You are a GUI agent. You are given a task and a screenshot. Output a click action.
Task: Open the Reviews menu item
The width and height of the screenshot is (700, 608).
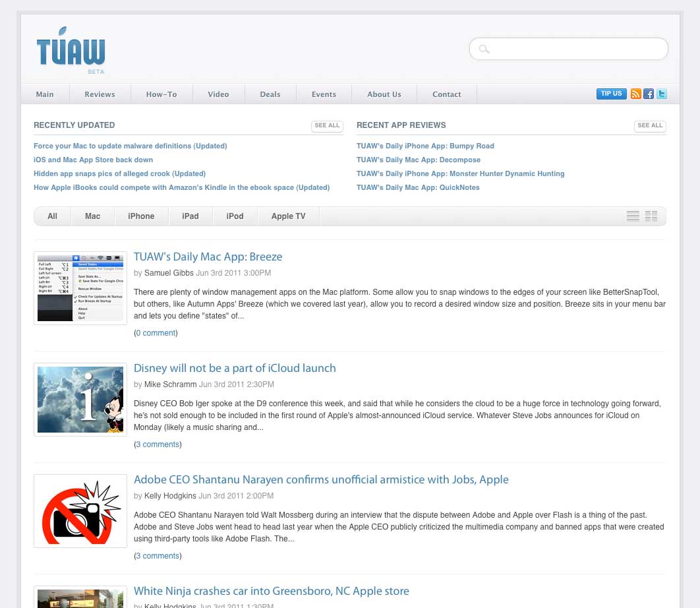[x=100, y=94]
